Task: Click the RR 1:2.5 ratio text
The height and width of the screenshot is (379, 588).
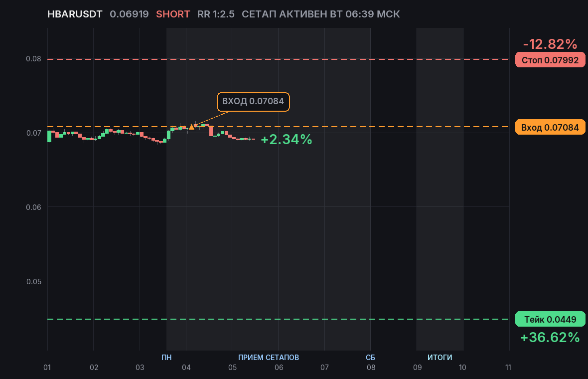Action: click(216, 14)
